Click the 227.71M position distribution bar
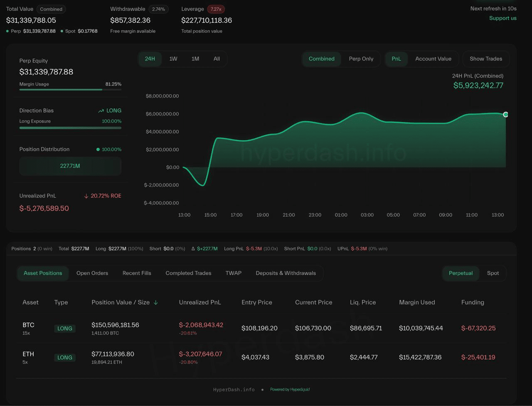532x406 pixels. tap(70, 166)
